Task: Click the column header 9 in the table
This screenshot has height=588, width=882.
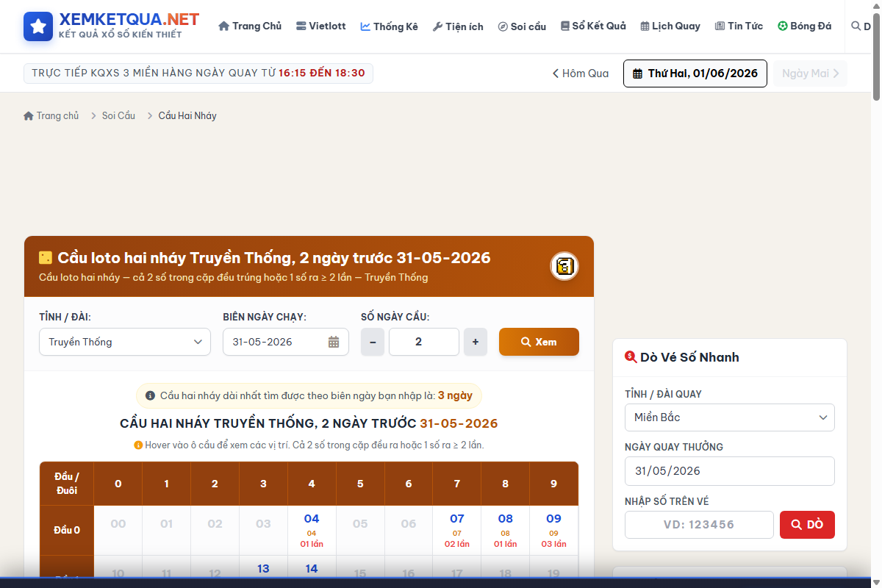Action: 553,484
